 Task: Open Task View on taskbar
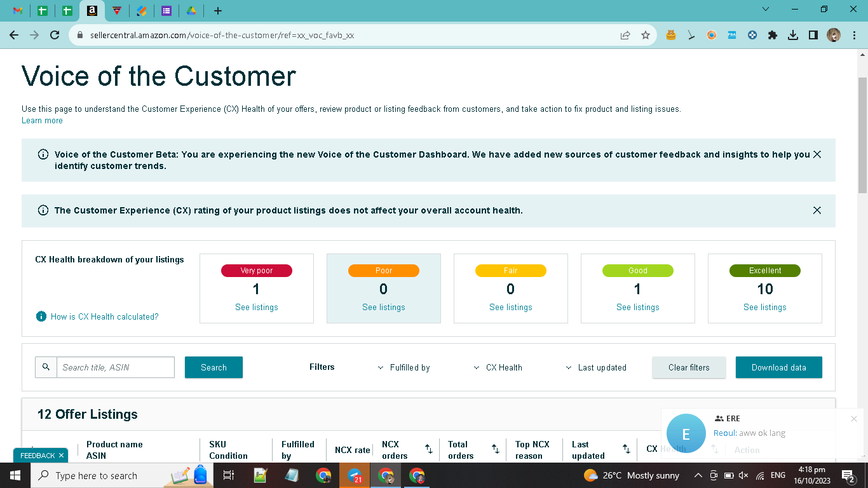point(229,475)
